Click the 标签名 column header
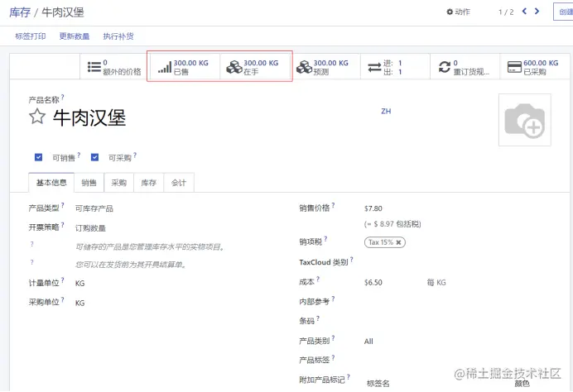 (x=378, y=383)
